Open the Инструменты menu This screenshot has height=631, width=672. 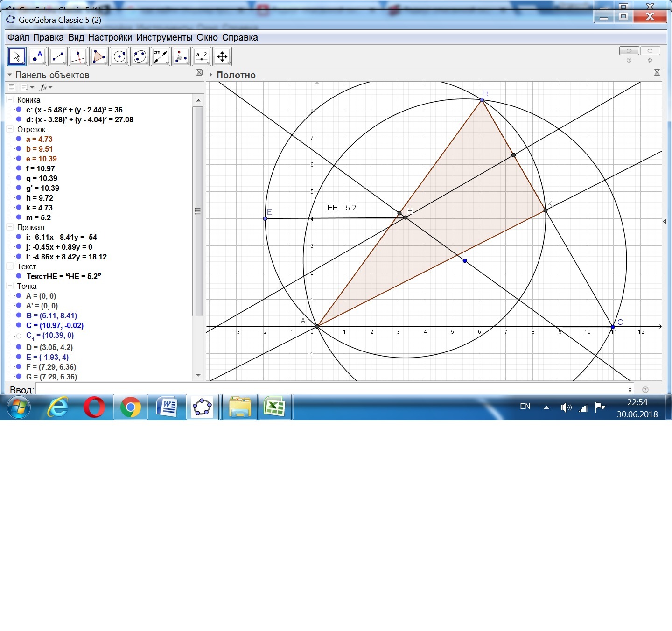point(164,37)
